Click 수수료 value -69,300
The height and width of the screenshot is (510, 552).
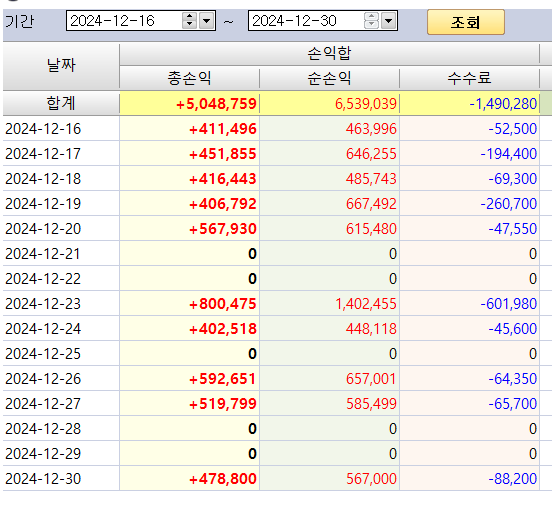coord(513,179)
